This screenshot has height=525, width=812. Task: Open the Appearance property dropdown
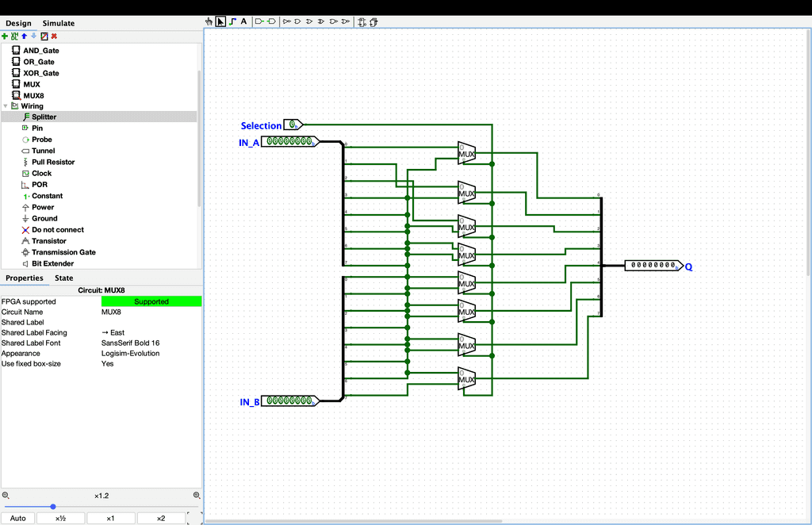coord(151,354)
